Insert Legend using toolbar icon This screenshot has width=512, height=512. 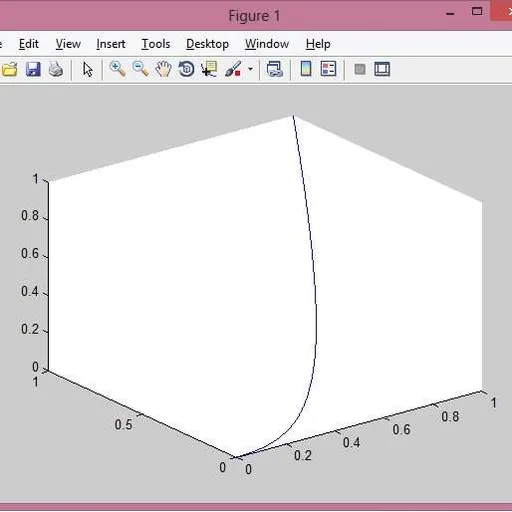[x=328, y=69]
